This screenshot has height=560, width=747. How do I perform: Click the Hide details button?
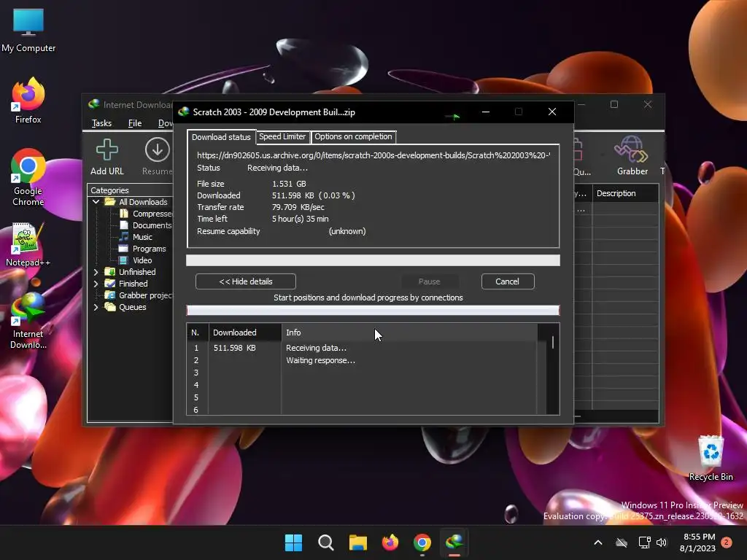(245, 281)
